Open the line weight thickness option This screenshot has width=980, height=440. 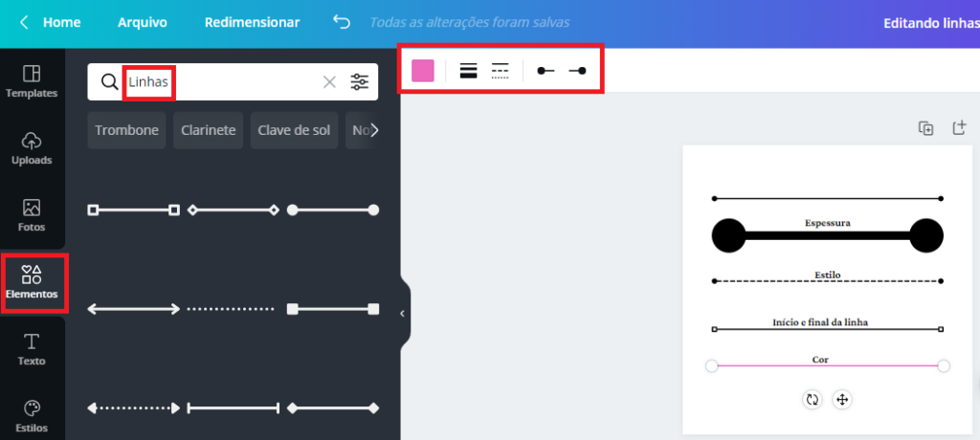469,71
